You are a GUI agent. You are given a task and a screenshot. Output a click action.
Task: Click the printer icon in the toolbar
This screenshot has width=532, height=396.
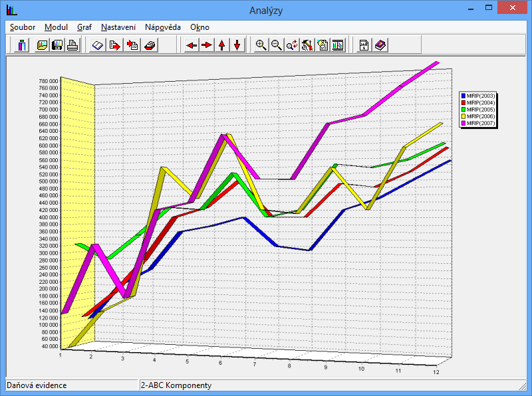(72, 45)
